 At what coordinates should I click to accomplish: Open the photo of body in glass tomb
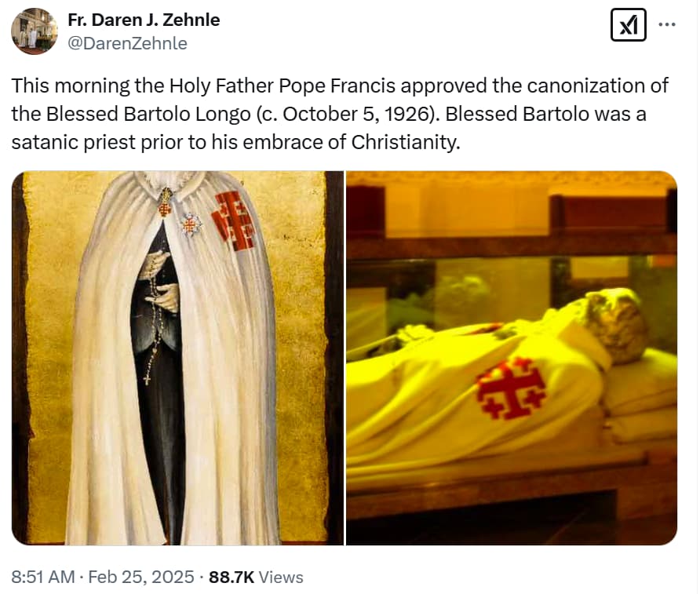click(x=512, y=358)
